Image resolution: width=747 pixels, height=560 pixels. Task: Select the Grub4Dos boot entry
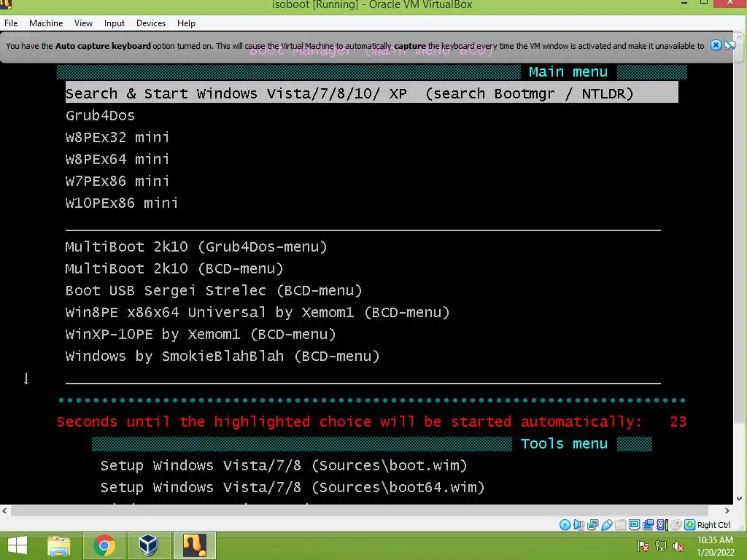pyautogui.click(x=100, y=115)
